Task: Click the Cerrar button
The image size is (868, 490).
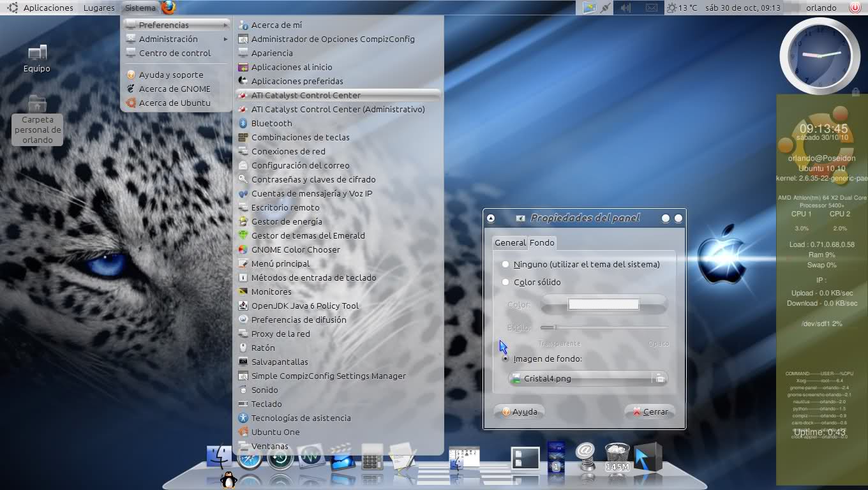Action: pyautogui.click(x=650, y=412)
